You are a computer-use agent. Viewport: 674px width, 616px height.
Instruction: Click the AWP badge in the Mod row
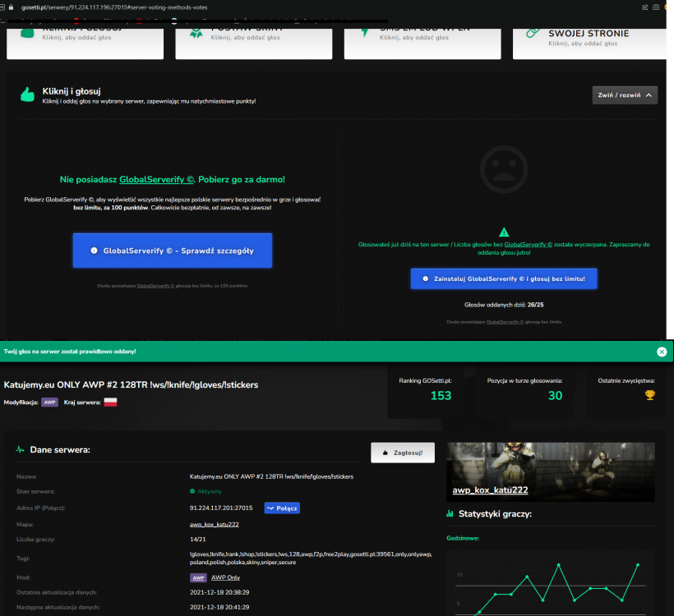click(x=198, y=577)
